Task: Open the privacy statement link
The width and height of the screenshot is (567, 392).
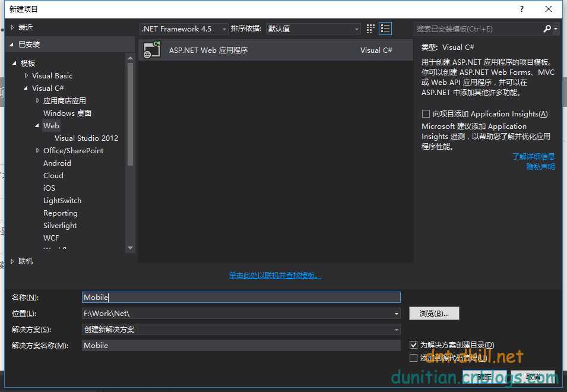Action: click(x=540, y=167)
